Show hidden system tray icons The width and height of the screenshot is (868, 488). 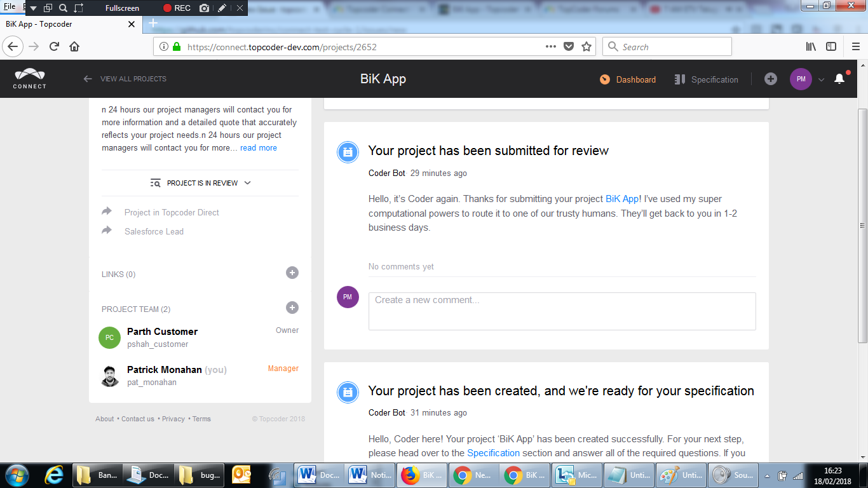768,475
